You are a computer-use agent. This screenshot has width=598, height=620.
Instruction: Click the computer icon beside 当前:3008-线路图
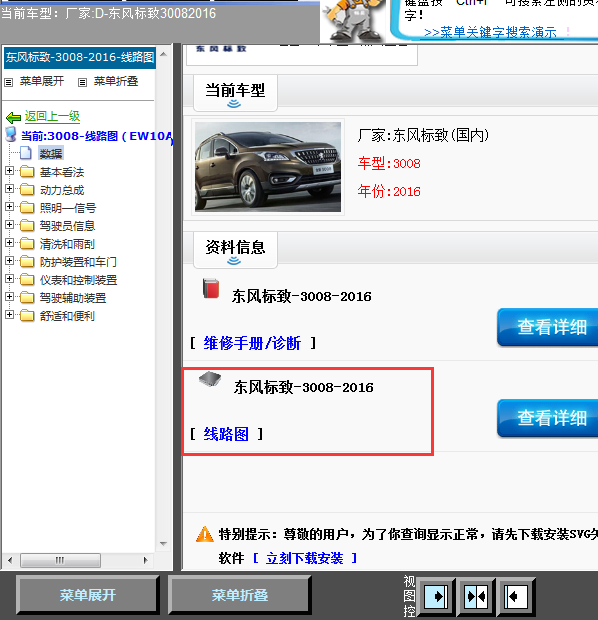click(11, 134)
